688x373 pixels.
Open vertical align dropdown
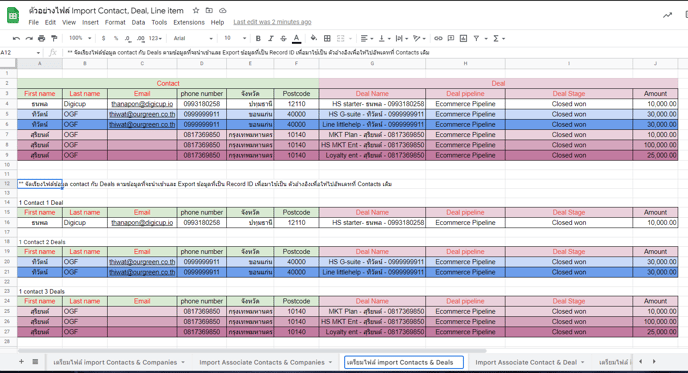click(384, 39)
